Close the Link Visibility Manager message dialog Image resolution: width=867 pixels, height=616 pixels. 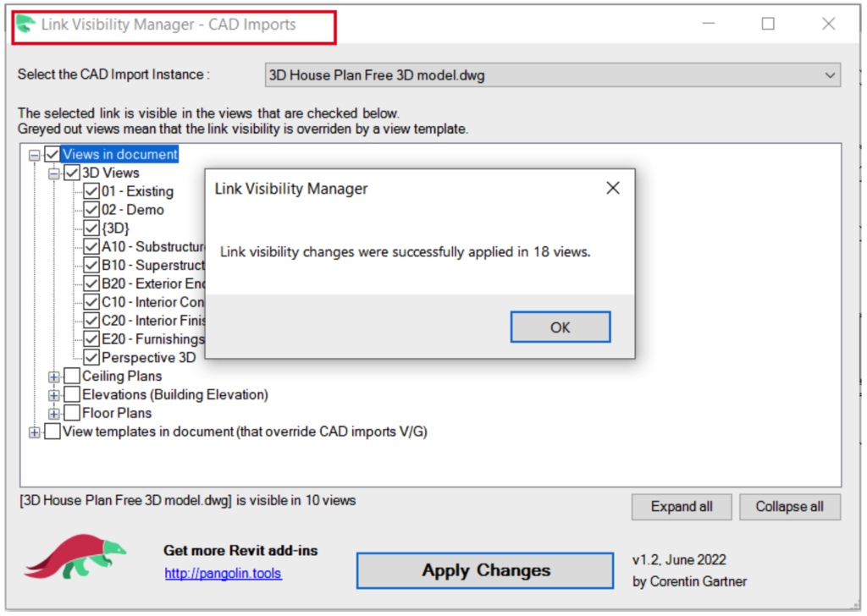613,188
